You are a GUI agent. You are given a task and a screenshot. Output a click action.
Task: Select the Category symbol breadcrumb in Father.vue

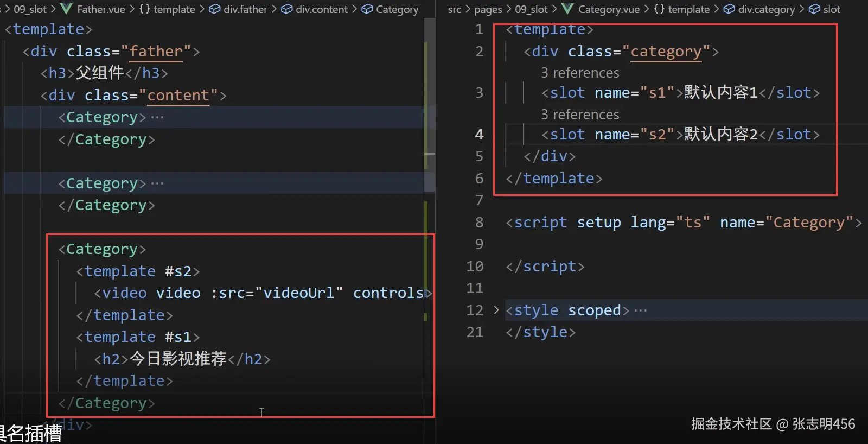point(390,9)
